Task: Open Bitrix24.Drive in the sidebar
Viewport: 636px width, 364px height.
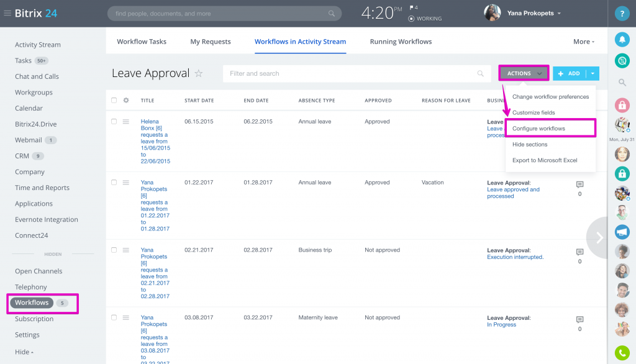Action: tap(35, 124)
